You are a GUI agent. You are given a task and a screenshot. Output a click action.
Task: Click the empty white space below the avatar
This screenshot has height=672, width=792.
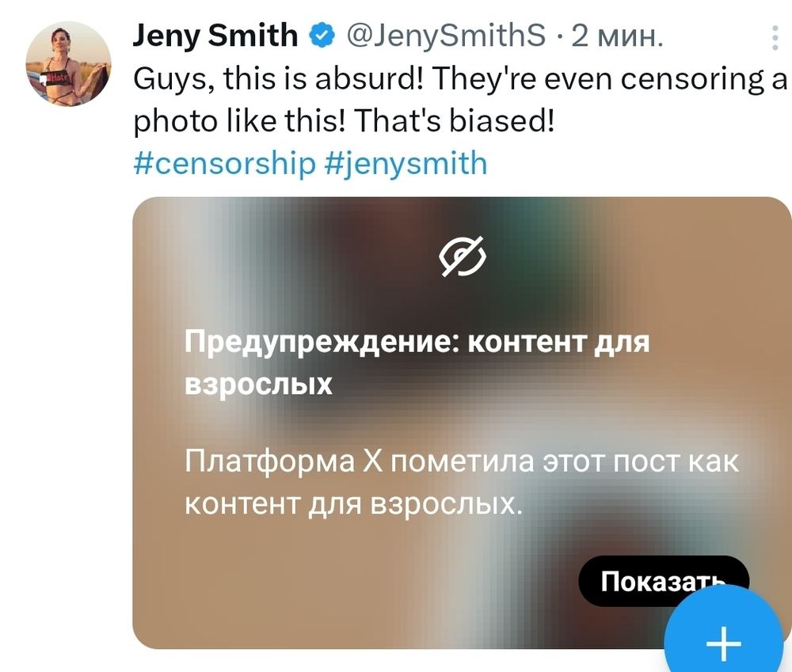pyautogui.click(x=68, y=354)
